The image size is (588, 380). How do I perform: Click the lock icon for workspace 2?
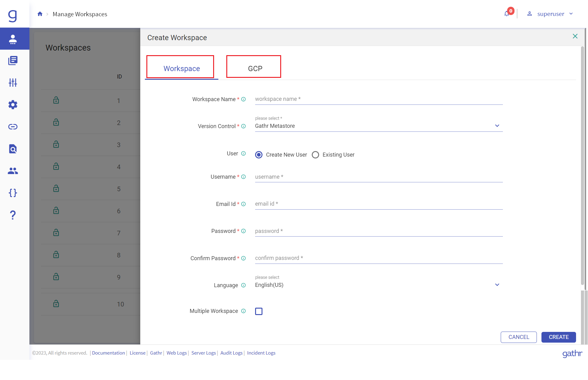pos(56,122)
